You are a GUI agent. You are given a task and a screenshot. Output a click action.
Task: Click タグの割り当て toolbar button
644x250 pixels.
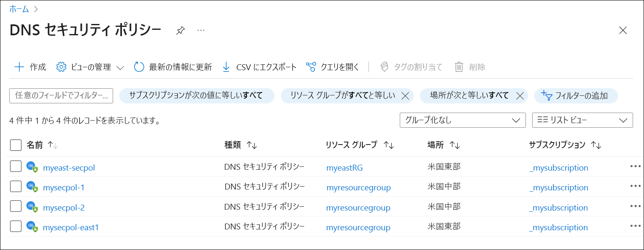(411, 67)
